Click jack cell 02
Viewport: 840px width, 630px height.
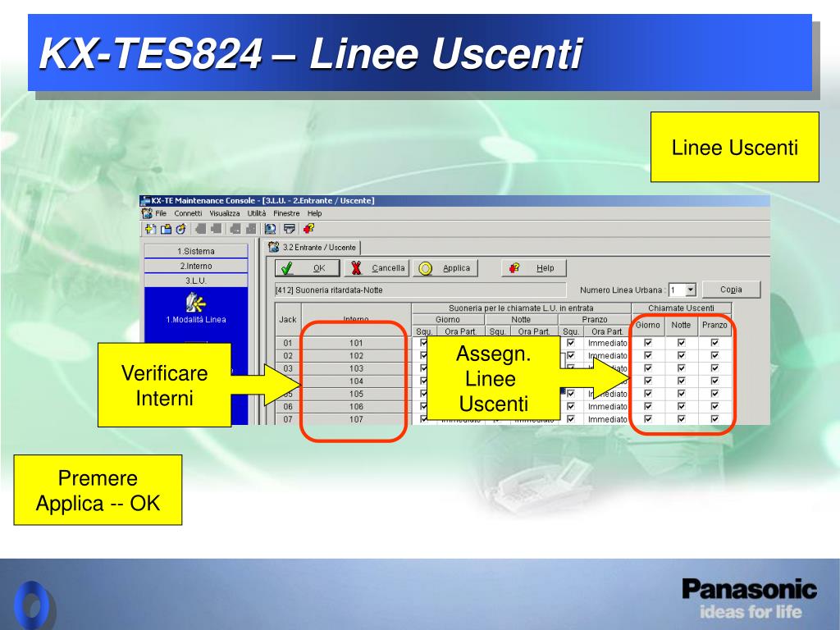[288, 356]
